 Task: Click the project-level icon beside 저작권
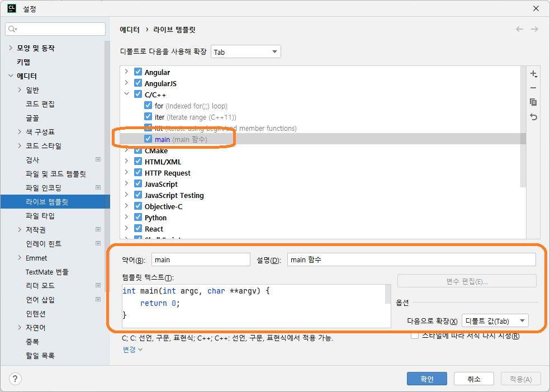click(x=98, y=229)
